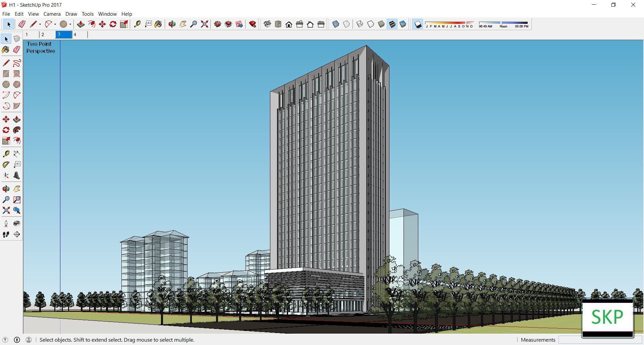Switch to Top view
This screenshot has height=345, width=644.
pos(278,24)
